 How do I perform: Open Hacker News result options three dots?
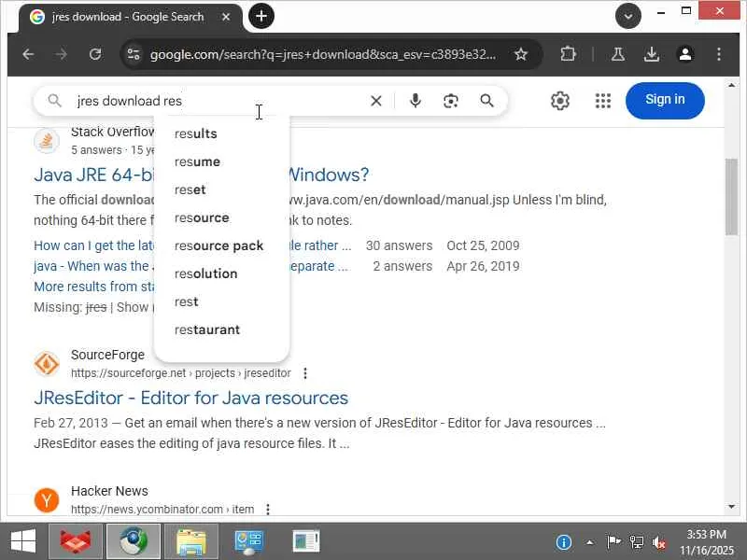[268, 510]
